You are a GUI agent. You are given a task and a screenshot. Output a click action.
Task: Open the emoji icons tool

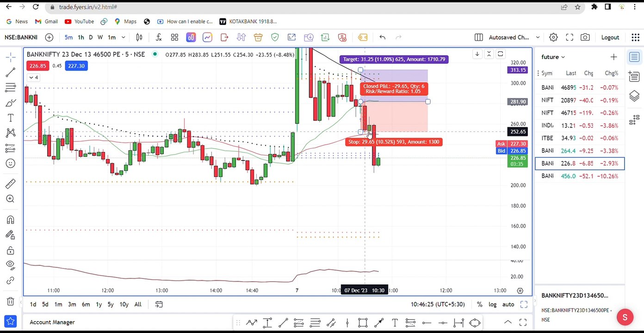(x=10, y=163)
